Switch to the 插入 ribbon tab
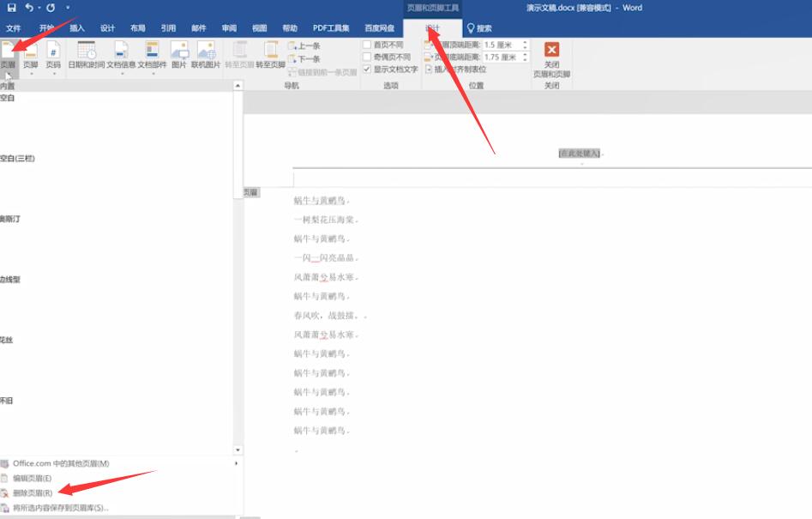This screenshot has height=519, width=812. (x=76, y=28)
